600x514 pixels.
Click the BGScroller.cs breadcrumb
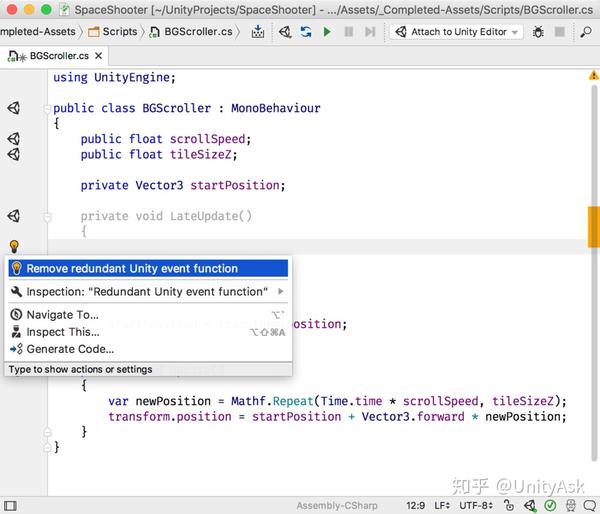coord(191,32)
